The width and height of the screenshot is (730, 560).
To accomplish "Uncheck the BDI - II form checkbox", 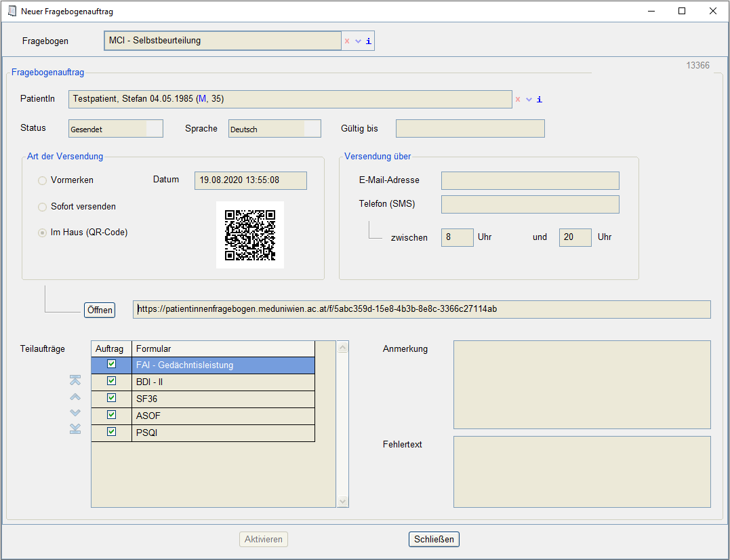I will click(x=111, y=381).
